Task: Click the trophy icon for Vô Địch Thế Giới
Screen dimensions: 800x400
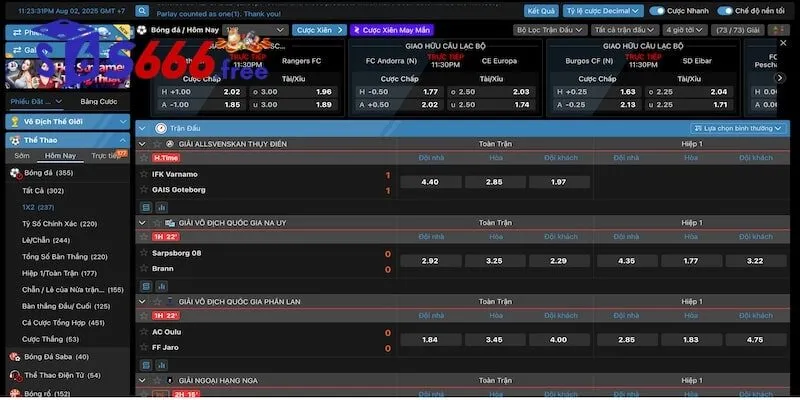Action: coord(14,121)
